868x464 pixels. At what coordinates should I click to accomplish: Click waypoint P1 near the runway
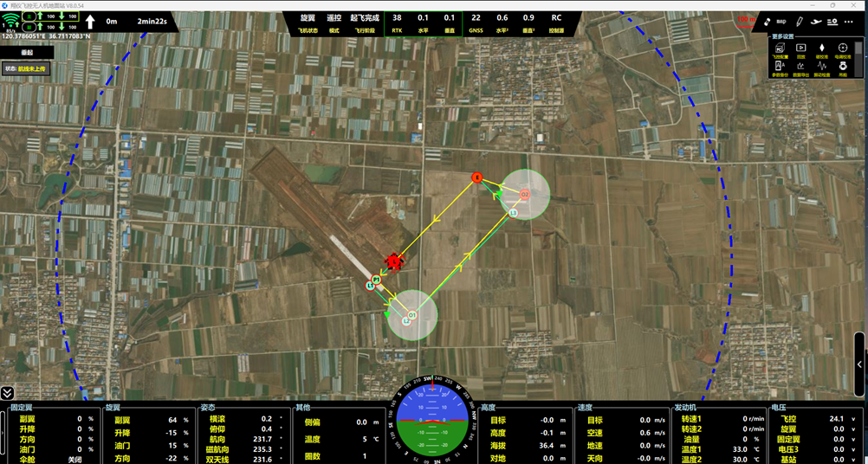[377, 280]
